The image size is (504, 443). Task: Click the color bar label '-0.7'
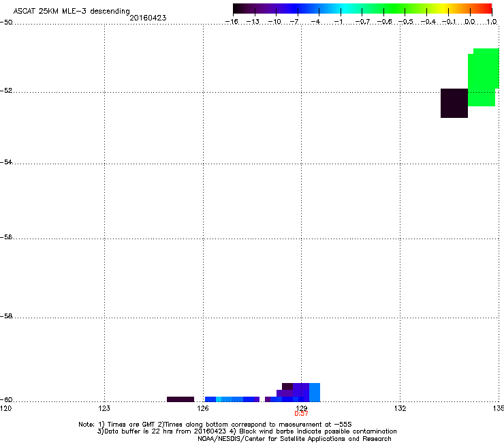coord(362,22)
